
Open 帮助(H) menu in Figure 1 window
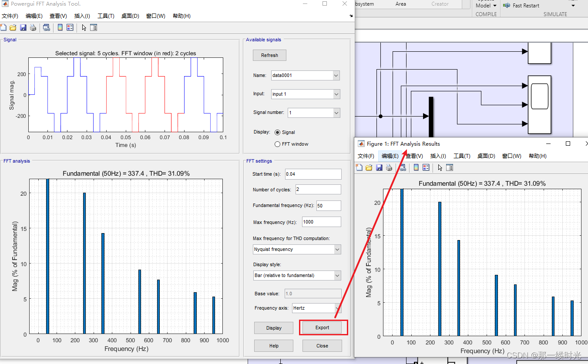click(538, 156)
